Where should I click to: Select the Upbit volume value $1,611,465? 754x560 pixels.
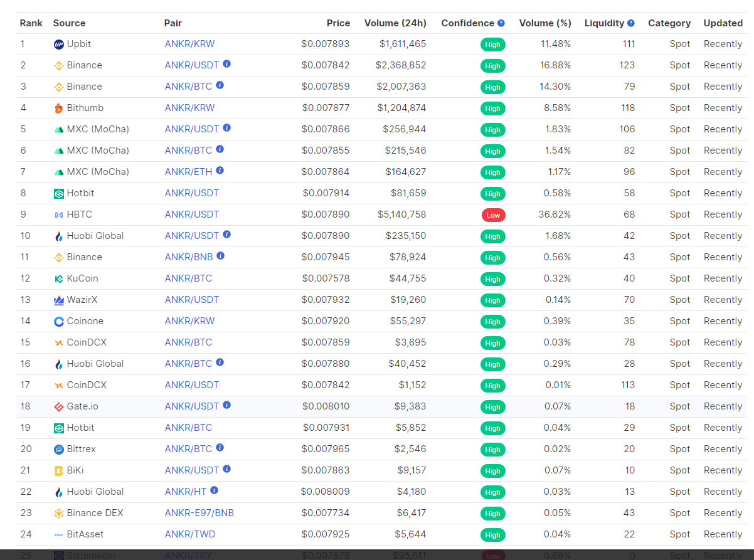click(x=403, y=44)
